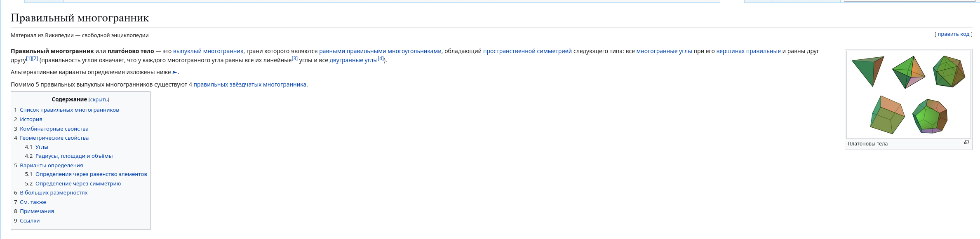Go to 'Радиусы, площади и объёмы' subsection
This screenshot has height=239, width=980.
click(74, 156)
